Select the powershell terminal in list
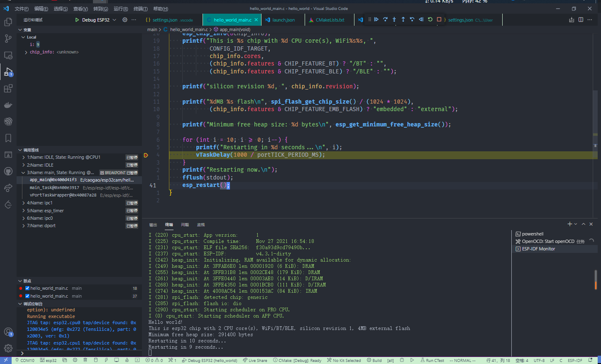 (555, 234)
